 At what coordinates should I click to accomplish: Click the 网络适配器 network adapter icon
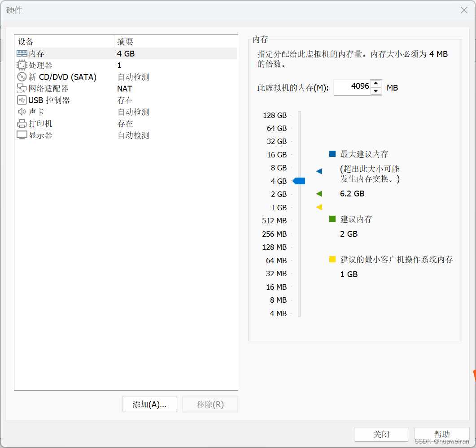[x=22, y=88]
